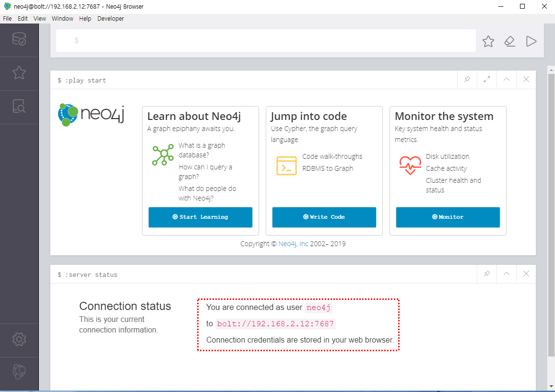This screenshot has height=392, width=555.
Task: Maximize the Neo4j Browser window
Action: pyautogui.click(x=522, y=6)
